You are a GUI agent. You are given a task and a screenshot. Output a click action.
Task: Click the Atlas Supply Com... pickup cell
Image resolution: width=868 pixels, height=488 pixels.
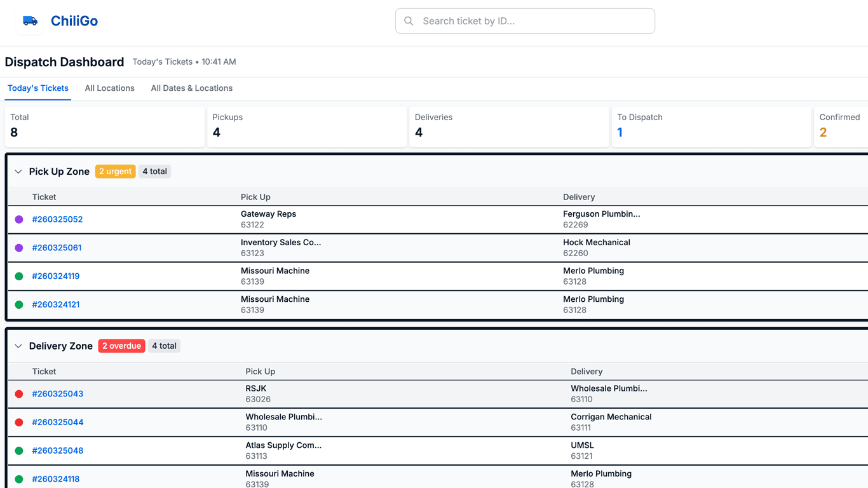click(284, 451)
